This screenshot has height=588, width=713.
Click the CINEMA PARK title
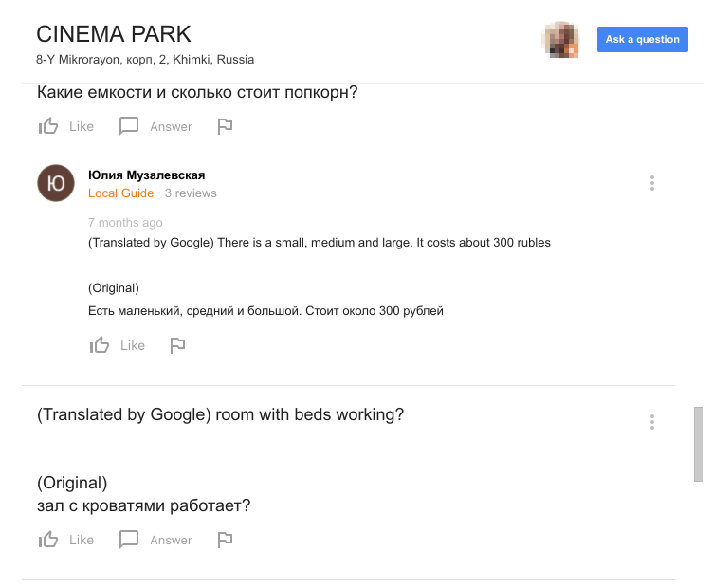coord(114,34)
